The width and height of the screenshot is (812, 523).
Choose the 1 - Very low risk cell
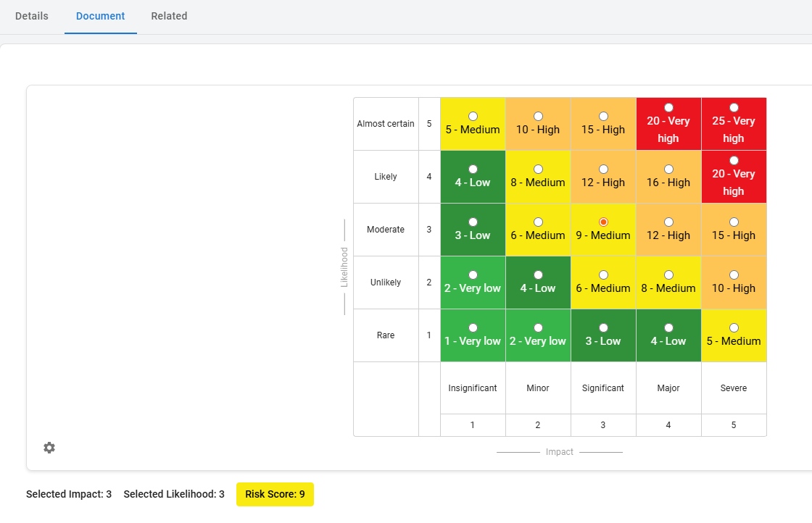[473, 328]
